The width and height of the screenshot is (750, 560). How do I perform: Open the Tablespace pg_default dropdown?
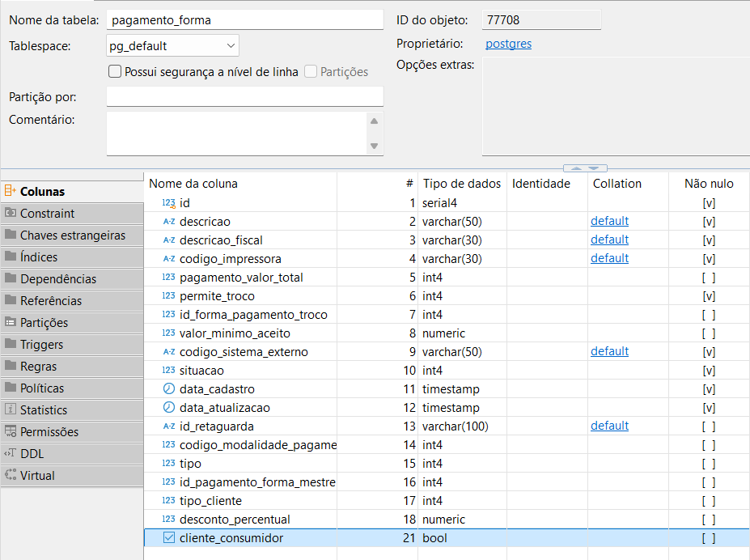pos(231,46)
